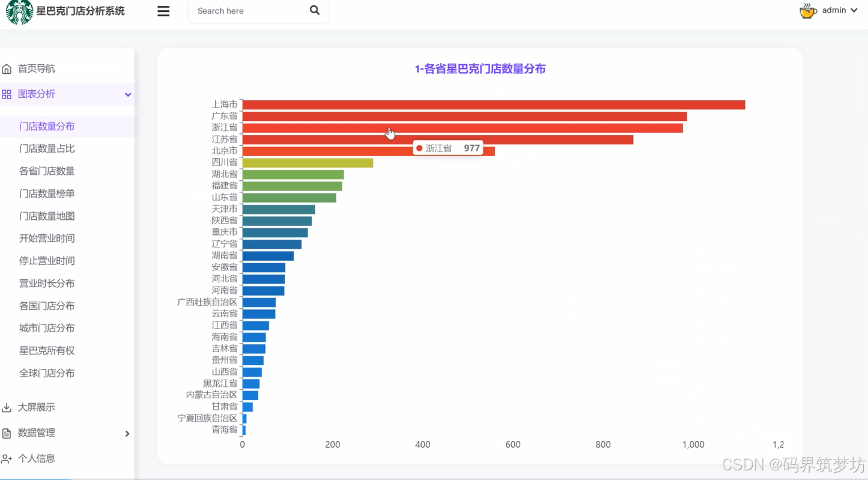Image resolution: width=868 pixels, height=480 pixels.
Task: Open 星巴克所有权 menu item
Action: click(47, 351)
